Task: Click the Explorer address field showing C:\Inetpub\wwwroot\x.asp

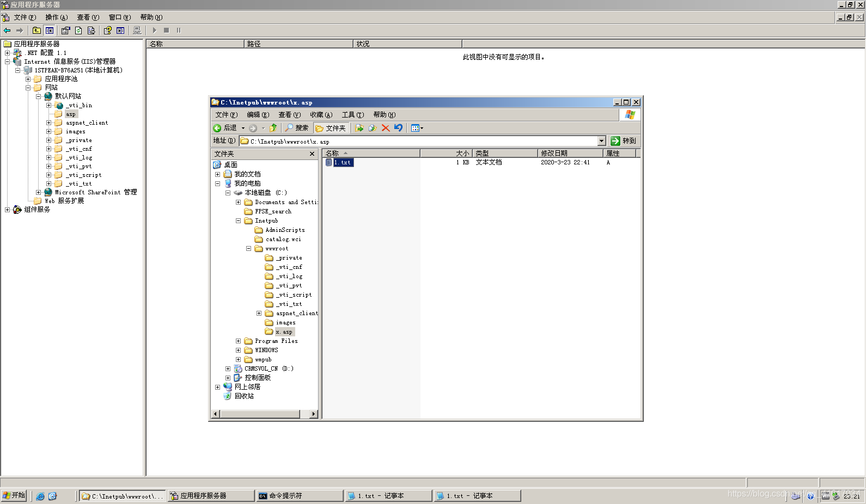Action: (x=419, y=141)
